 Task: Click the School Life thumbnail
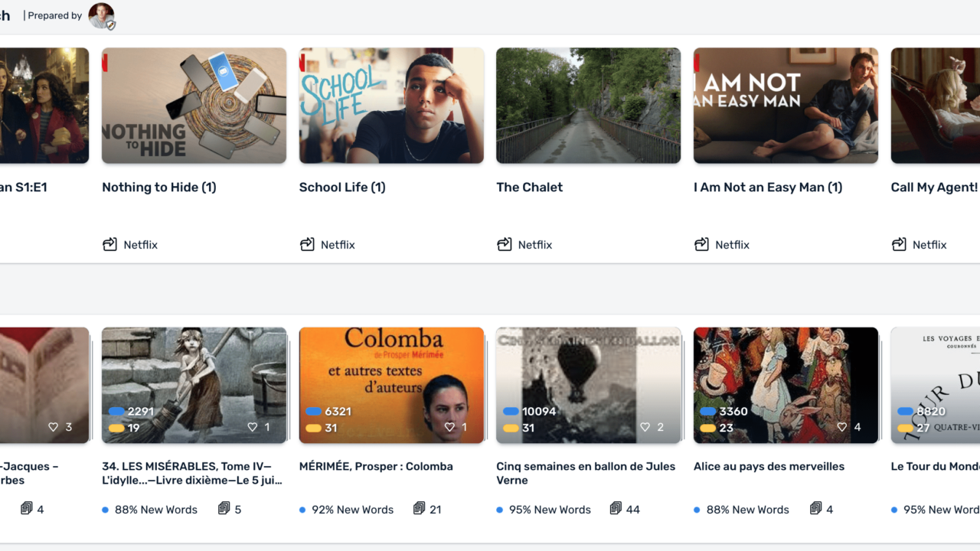[391, 106]
